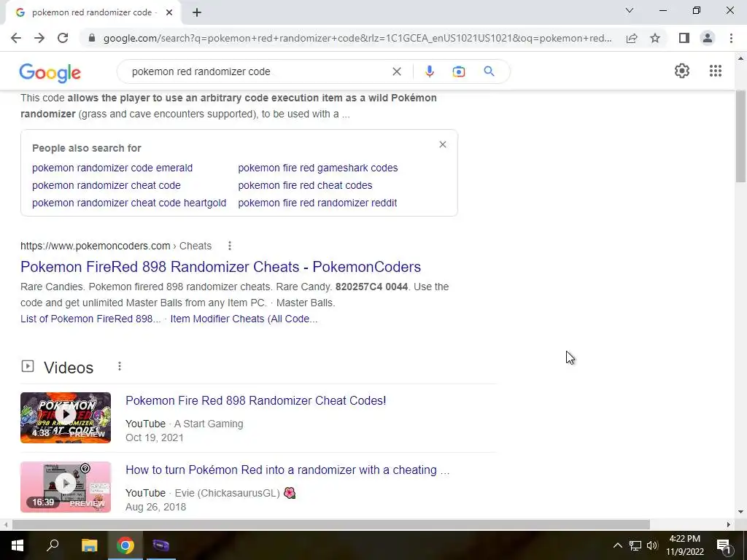Open Pokemon FireRed 898 Randomizer Cheats result
This screenshot has width=747, height=560.
220,267
